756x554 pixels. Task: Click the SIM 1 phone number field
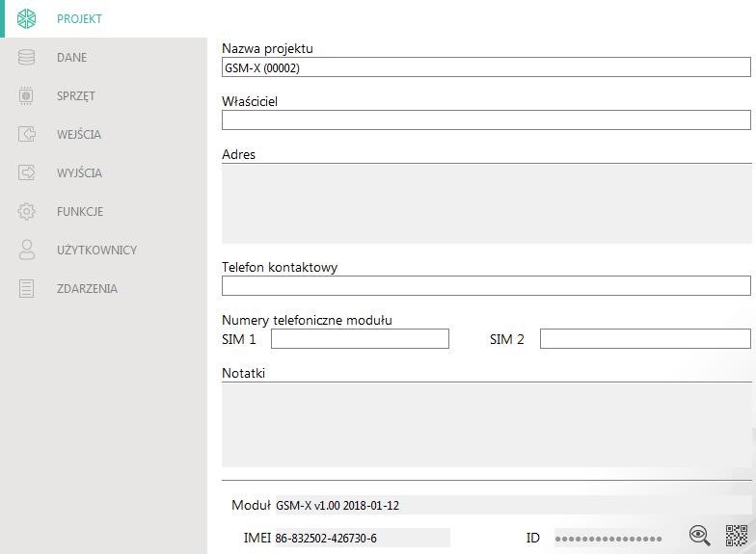360,339
